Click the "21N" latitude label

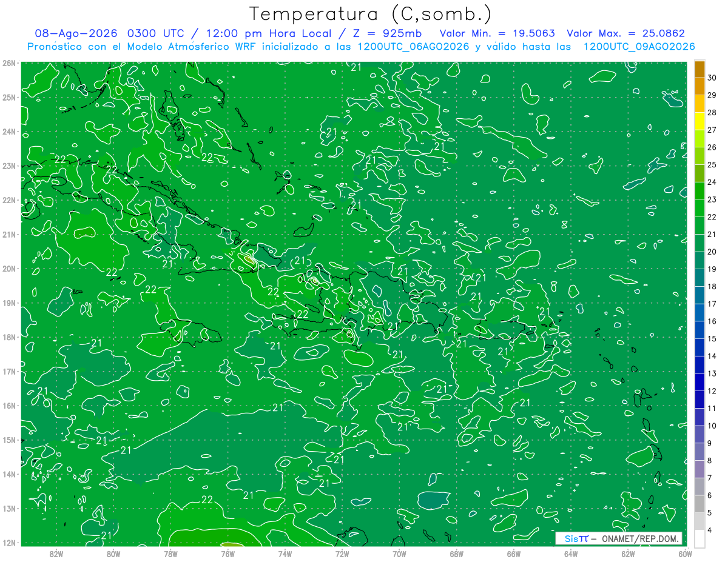[8, 234]
